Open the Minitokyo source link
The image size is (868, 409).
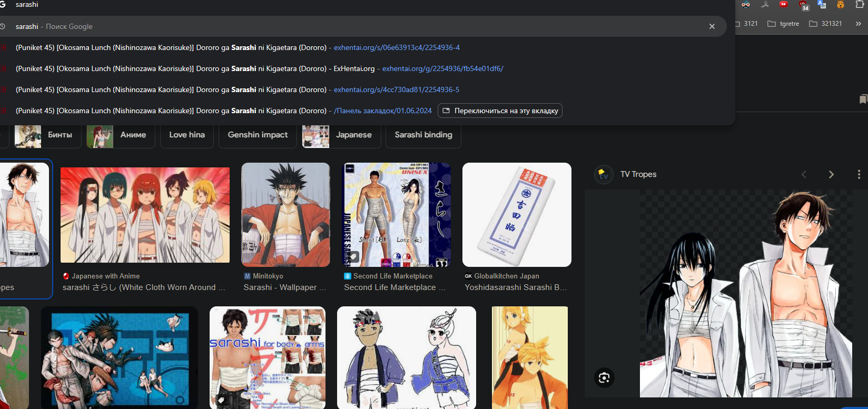(x=268, y=276)
